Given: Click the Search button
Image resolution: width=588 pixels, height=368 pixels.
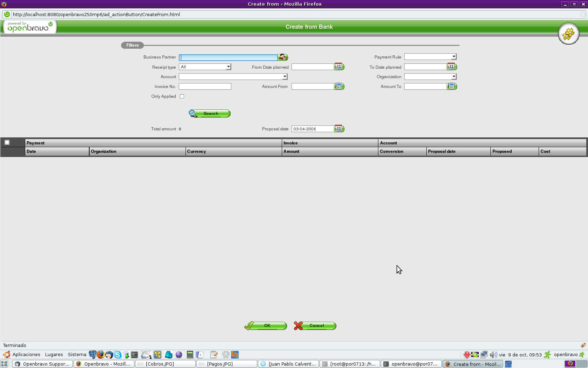Looking at the screenshot, I should 210,114.
